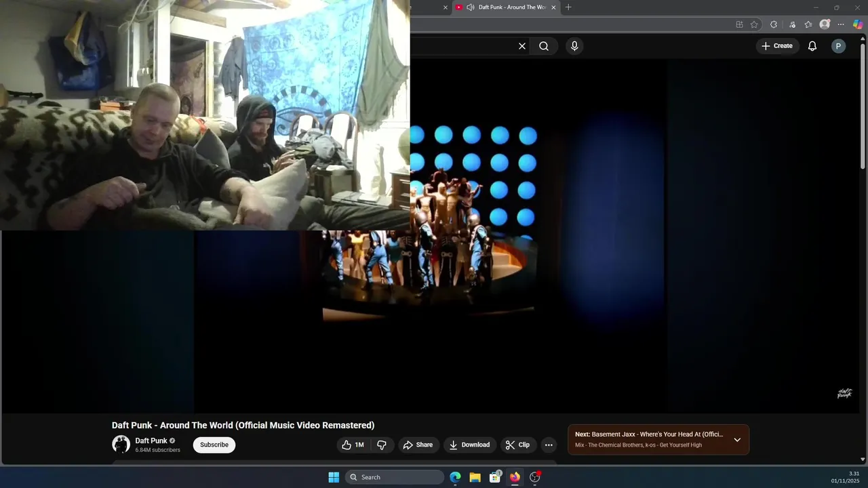Start voice search with the microphone icon
Viewport: 868px width, 488px height.
click(x=574, y=46)
